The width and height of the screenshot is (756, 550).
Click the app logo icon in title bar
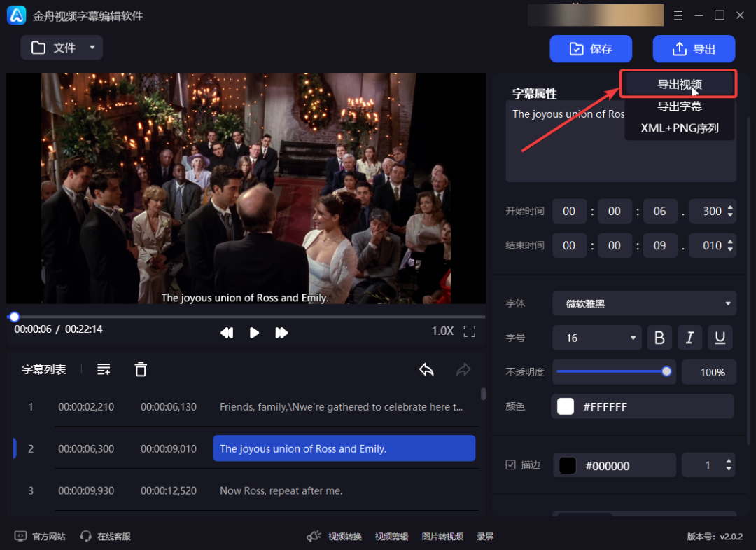pos(16,15)
